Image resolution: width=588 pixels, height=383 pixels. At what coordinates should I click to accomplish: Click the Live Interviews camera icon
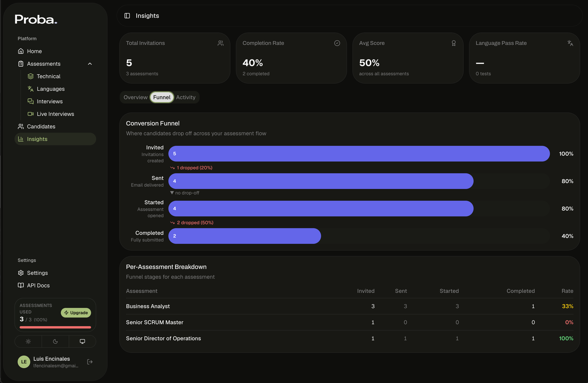click(30, 114)
